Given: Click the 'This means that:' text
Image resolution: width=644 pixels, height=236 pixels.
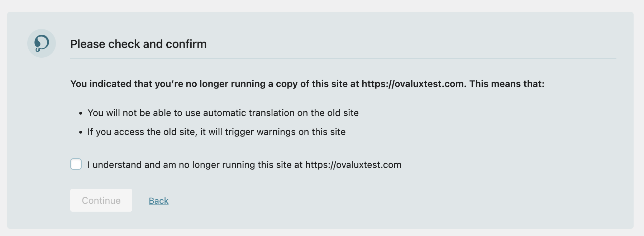Looking at the screenshot, I should tap(507, 84).
